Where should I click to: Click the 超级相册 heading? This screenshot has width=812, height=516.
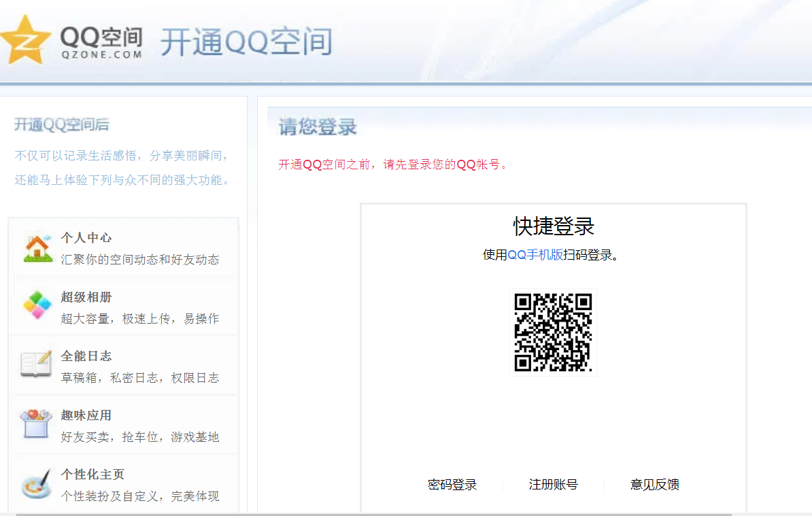pyautogui.click(x=86, y=297)
